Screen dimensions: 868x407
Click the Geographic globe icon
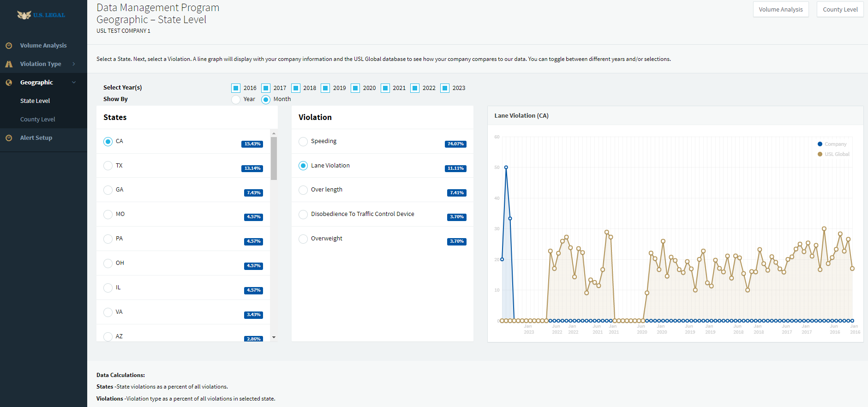click(x=9, y=83)
